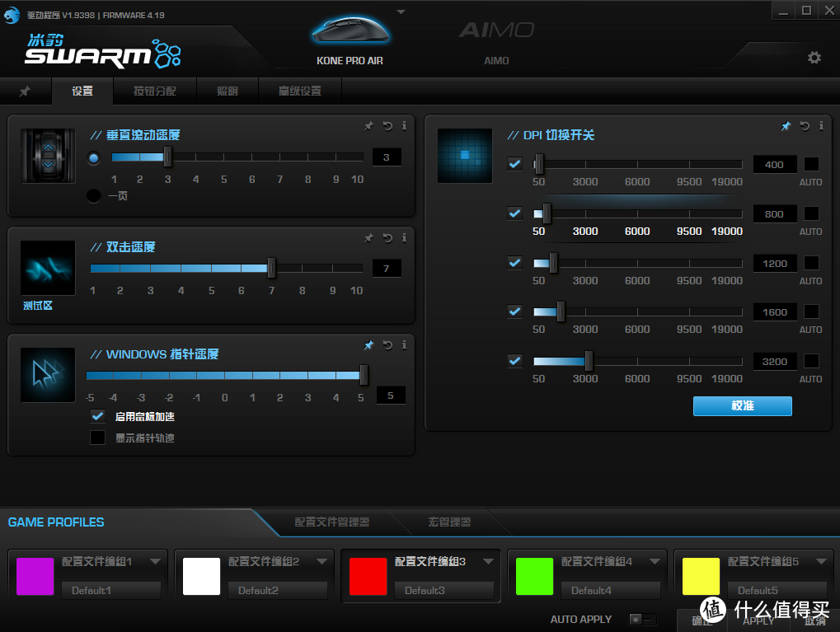Open the pinned settings tab with pushpin icon
The height and width of the screenshot is (632, 840).
[25, 91]
